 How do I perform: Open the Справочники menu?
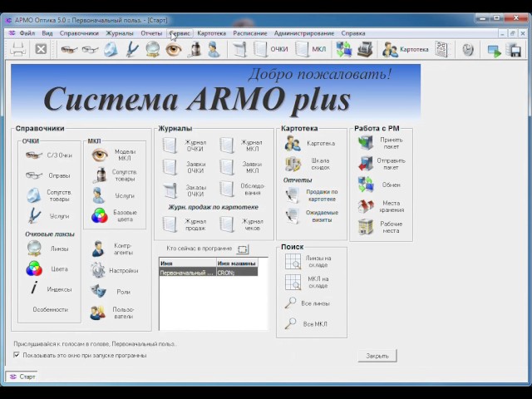point(79,33)
